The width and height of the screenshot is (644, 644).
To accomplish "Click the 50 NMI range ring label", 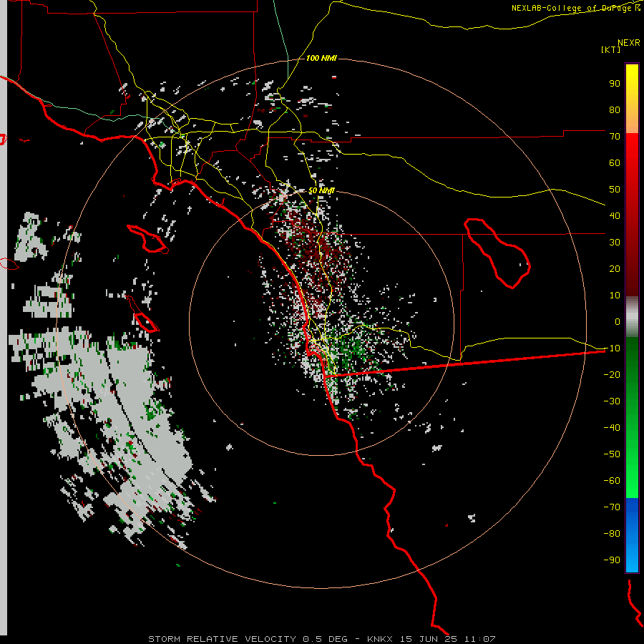I will click(321, 190).
